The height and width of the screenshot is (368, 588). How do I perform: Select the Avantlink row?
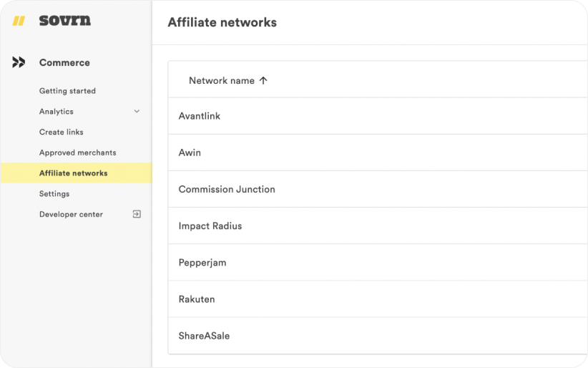[378, 116]
